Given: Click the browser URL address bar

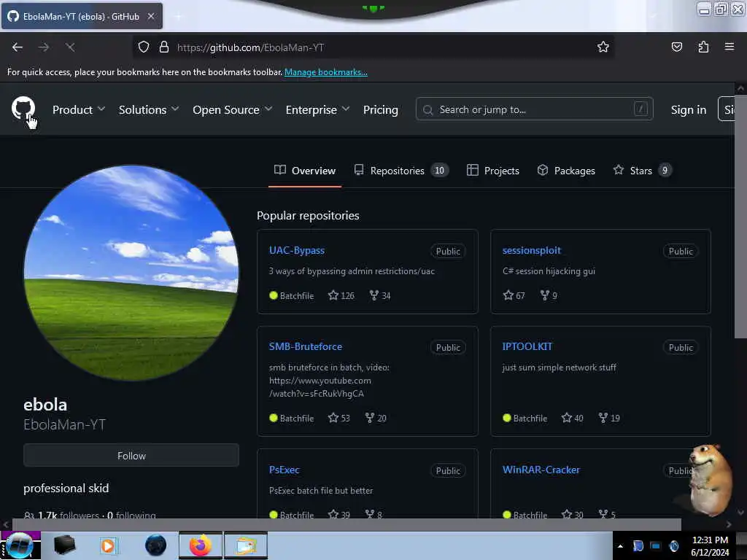Looking at the screenshot, I should 374,47.
